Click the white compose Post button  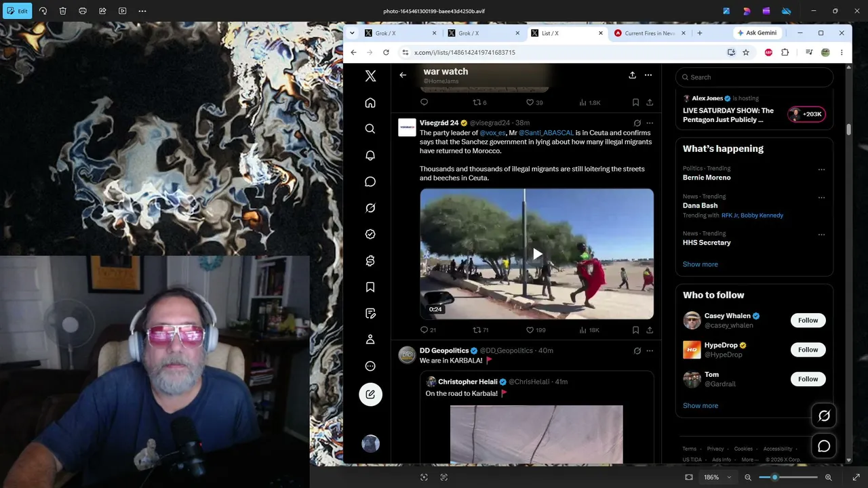(x=370, y=394)
